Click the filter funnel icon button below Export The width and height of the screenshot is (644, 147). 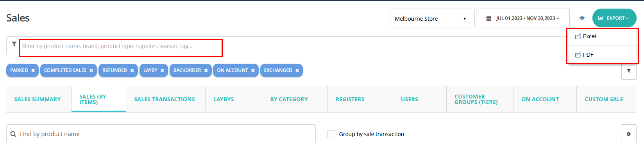click(x=629, y=71)
